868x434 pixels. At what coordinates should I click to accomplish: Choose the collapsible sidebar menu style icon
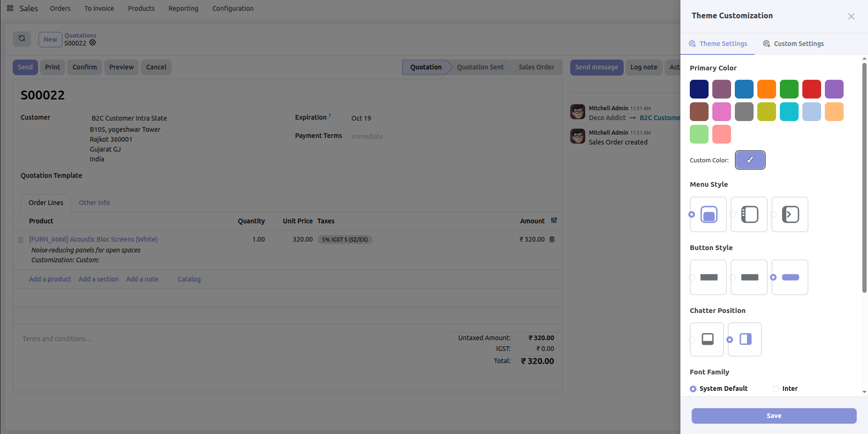click(791, 214)
